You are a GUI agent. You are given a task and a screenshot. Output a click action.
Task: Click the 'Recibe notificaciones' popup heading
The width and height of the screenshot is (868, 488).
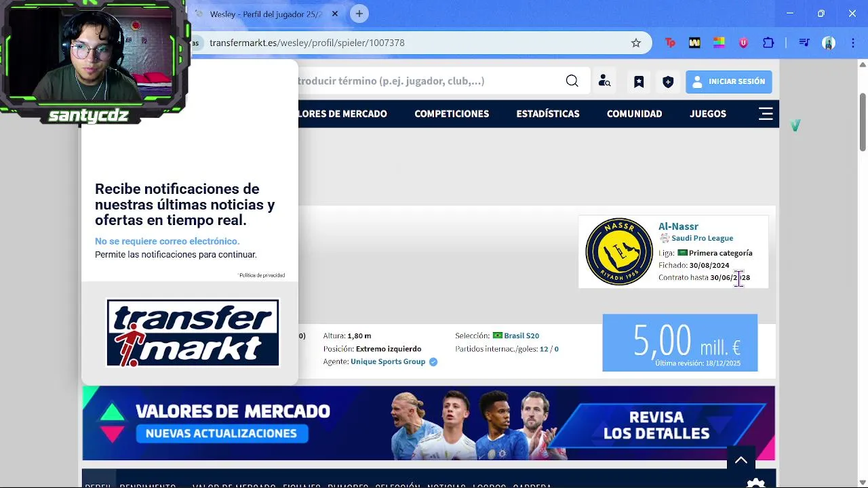[185, 205]
